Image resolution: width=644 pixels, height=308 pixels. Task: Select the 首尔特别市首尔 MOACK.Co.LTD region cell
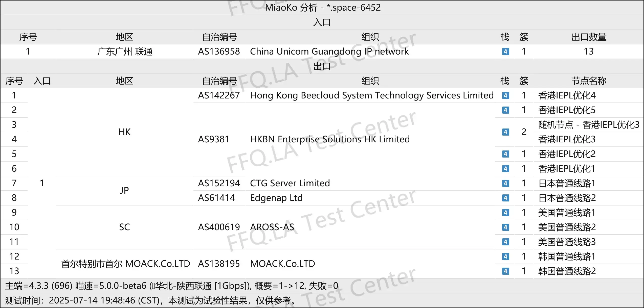click(x=125, y=264)
